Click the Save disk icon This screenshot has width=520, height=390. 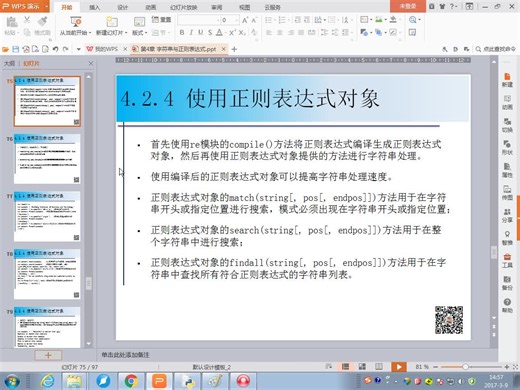(x=15, y=49)
